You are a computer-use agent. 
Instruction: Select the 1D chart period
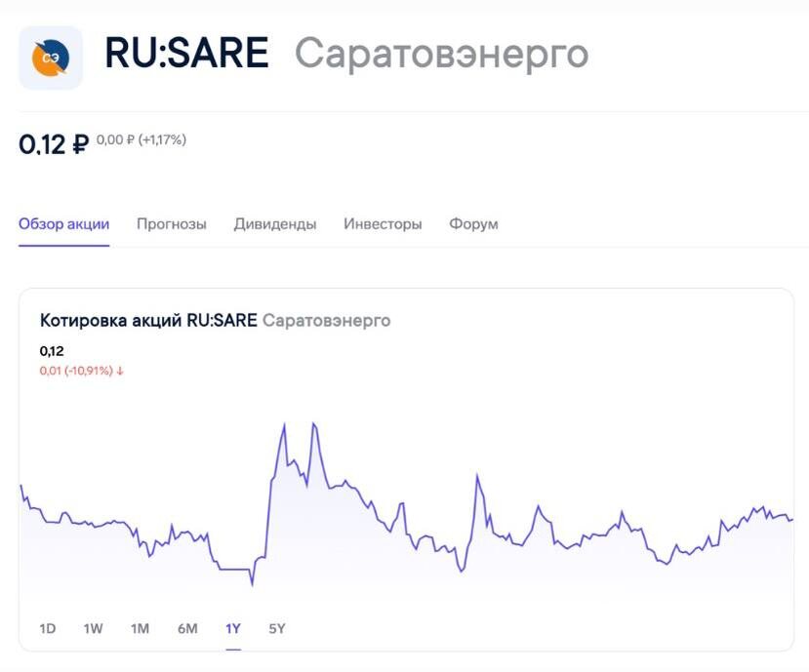pos(48,629)
